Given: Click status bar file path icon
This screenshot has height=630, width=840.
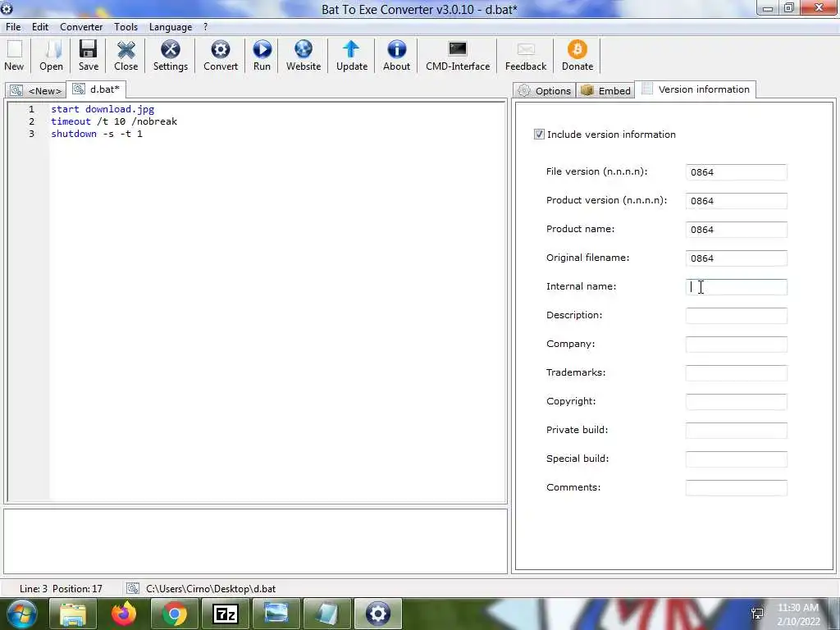Looking at the screenshot, I should 132,589.
